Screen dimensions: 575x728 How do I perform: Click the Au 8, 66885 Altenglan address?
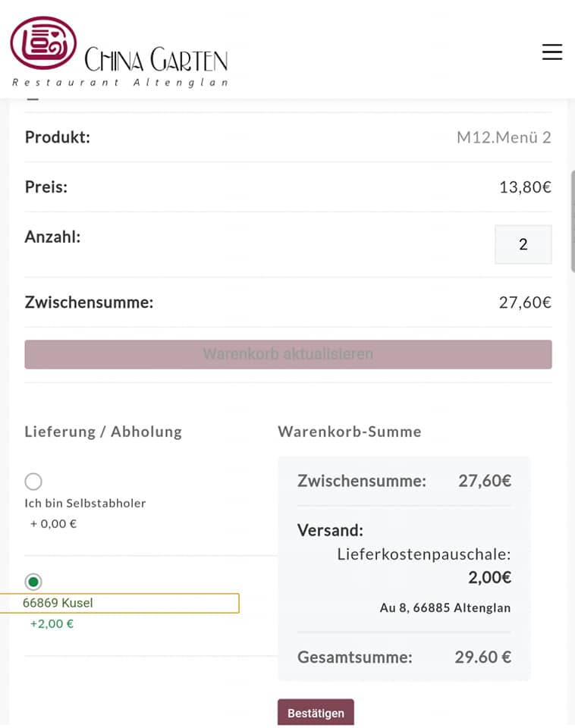click(445, 607)
